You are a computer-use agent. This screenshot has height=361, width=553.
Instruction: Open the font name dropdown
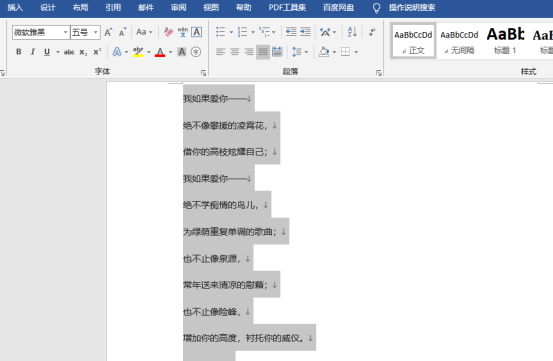click(x=65, y=32)
